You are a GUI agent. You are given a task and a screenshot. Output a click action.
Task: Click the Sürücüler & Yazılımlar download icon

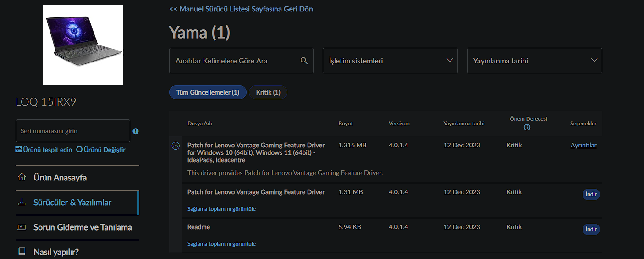tap(22, 203)
